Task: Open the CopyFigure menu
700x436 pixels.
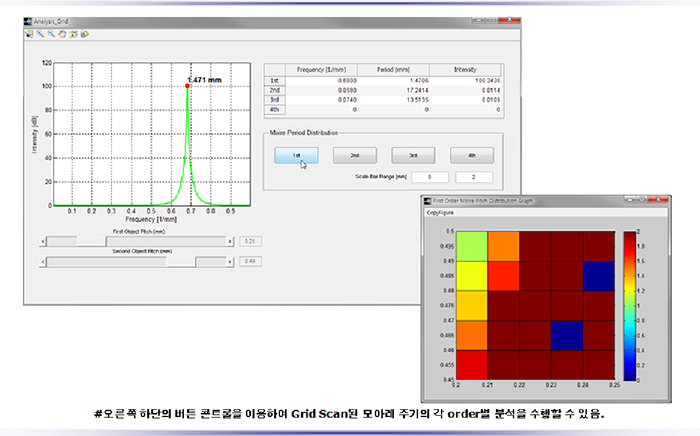Action: [x=442, y=213]
